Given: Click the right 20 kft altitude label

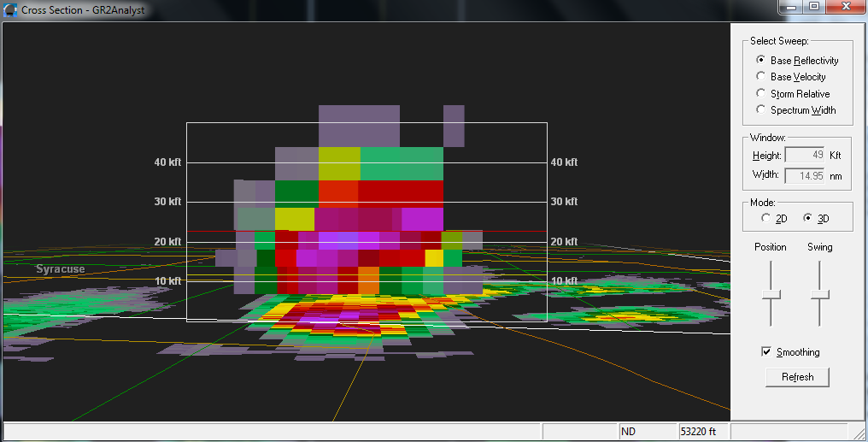Looking at the screenshot, I should tap(564, 241).
